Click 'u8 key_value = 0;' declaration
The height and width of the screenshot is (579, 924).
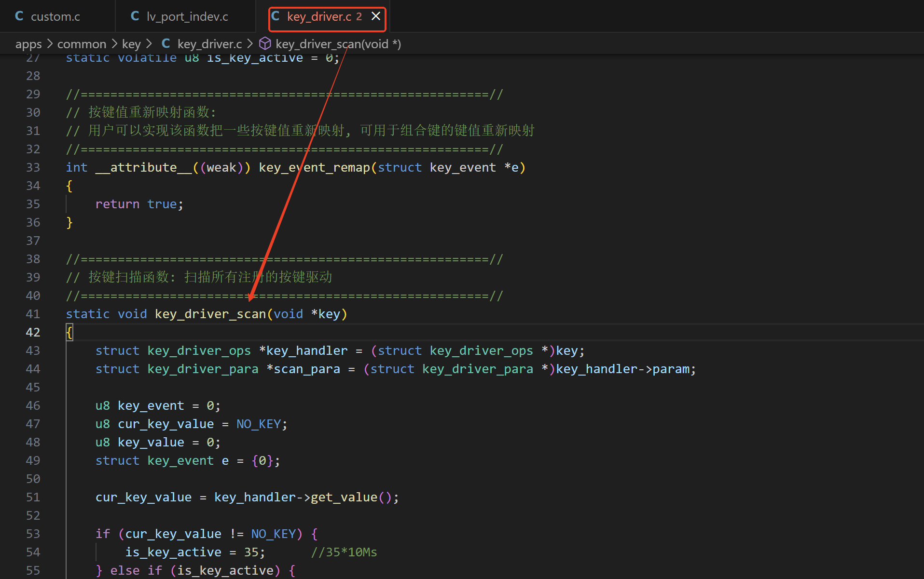(x=158, y=442)
